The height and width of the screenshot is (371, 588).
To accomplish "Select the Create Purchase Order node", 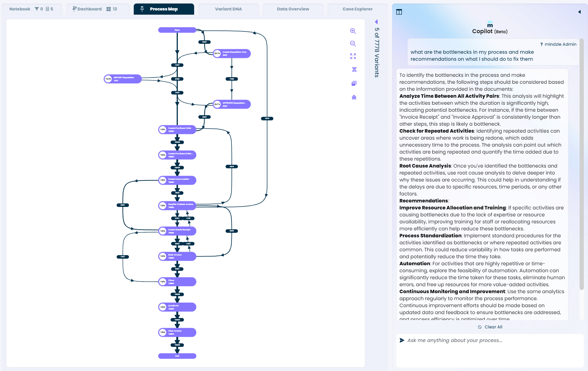I will [177, 129].
